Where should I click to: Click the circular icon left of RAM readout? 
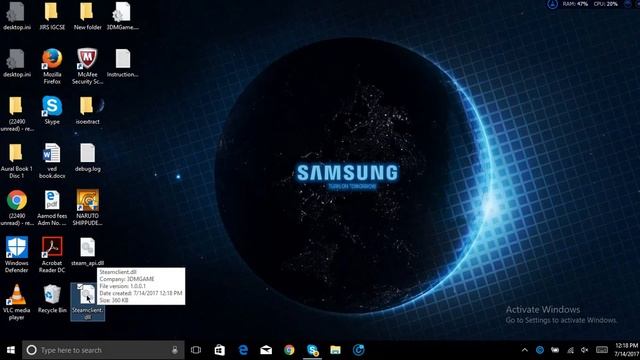(552, 4)
